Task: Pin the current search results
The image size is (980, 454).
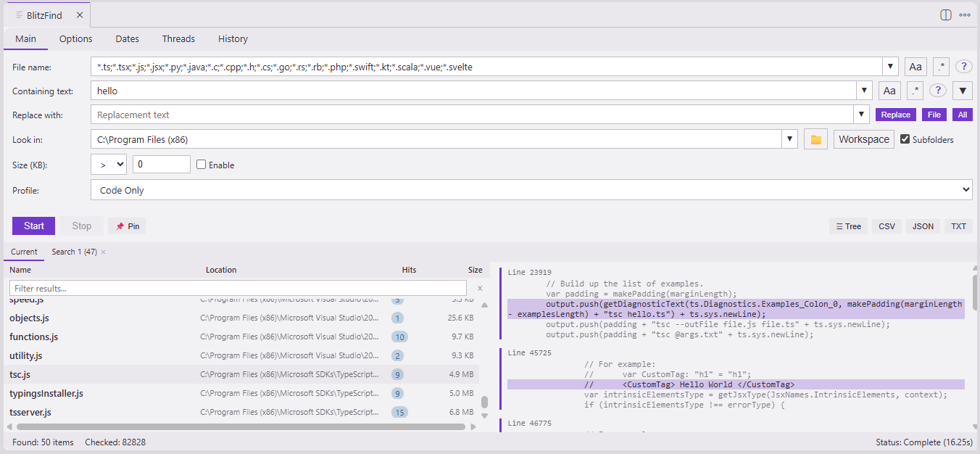Action: pos(127,226)
